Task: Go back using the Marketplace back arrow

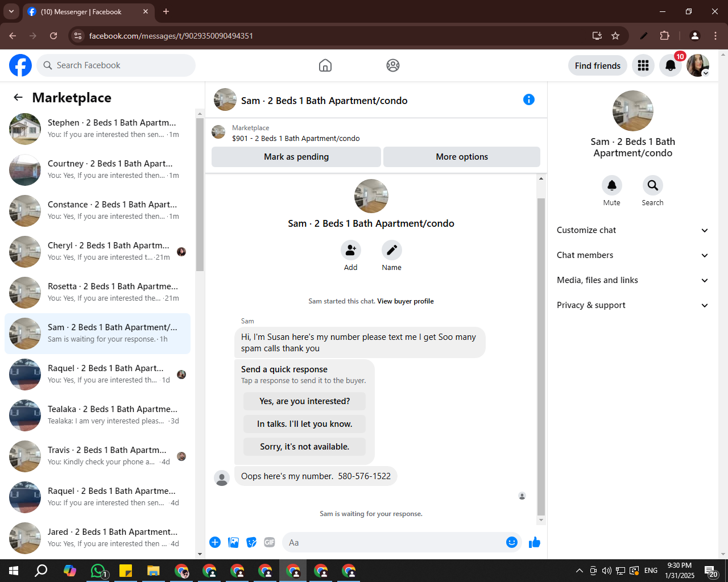Action: (x=18, y=97)
